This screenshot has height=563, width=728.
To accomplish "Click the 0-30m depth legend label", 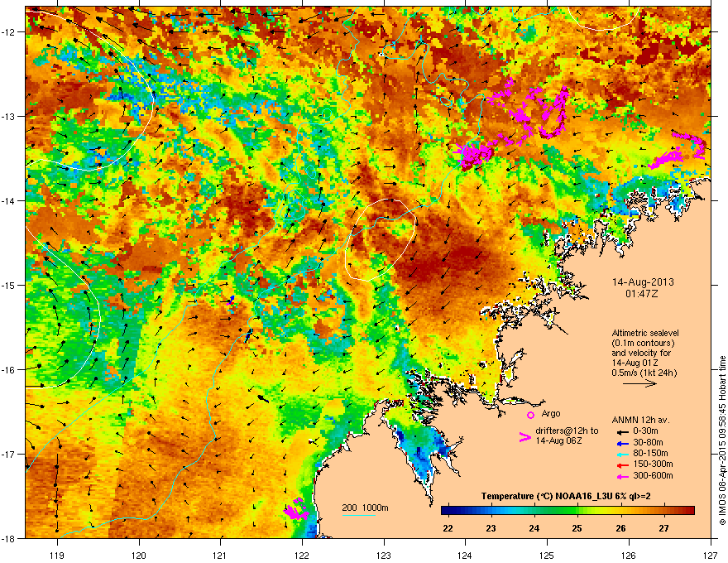I will [x=646, y=431].
